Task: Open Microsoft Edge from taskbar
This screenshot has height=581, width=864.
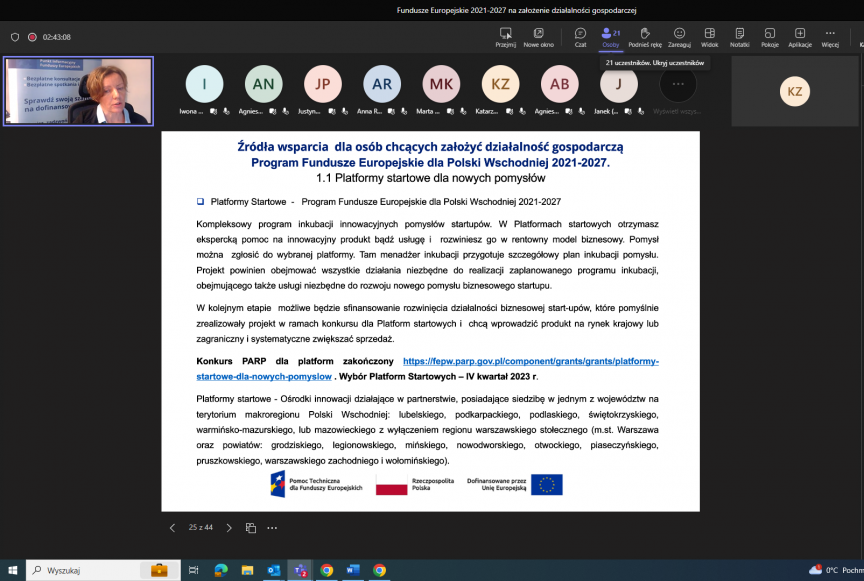Action: click(221, 571)
